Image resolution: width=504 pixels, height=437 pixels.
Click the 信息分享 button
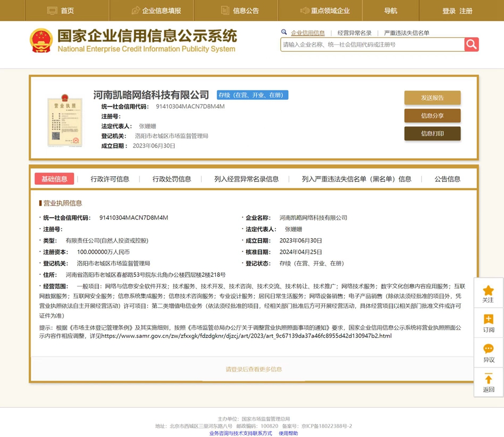click(x=432, y=116)
